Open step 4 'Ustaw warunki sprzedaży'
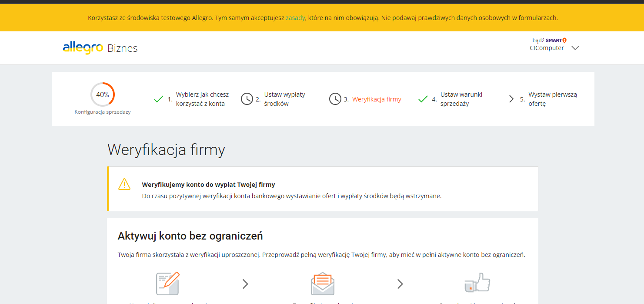 pyautogui.click(x=461, y=99)
